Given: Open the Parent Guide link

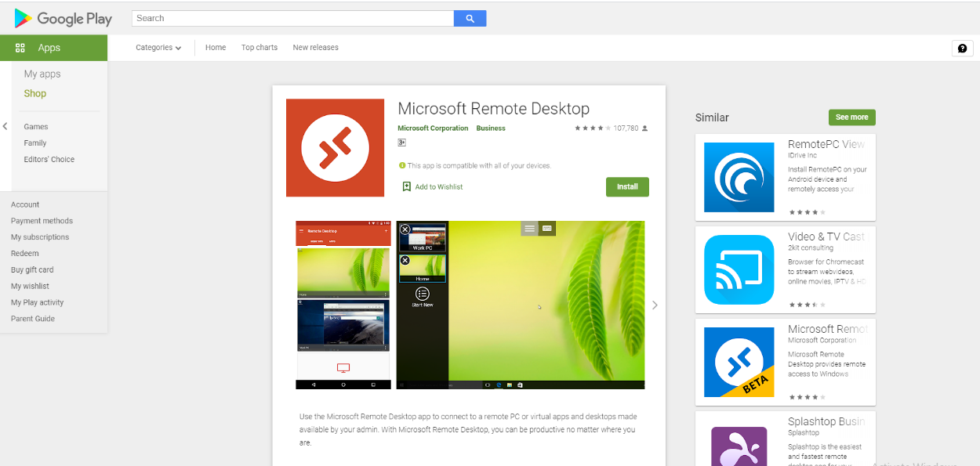Looking at the screenshot, I should coord(33,320).
